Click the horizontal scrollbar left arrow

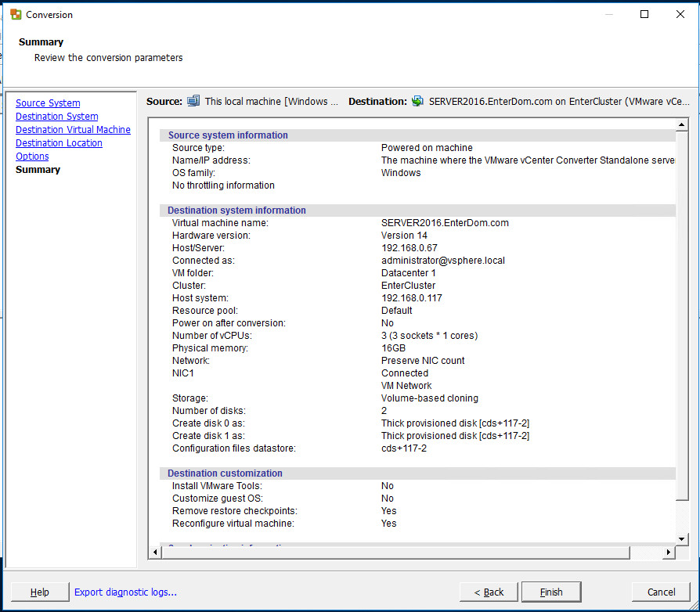[x=155, y=553]
